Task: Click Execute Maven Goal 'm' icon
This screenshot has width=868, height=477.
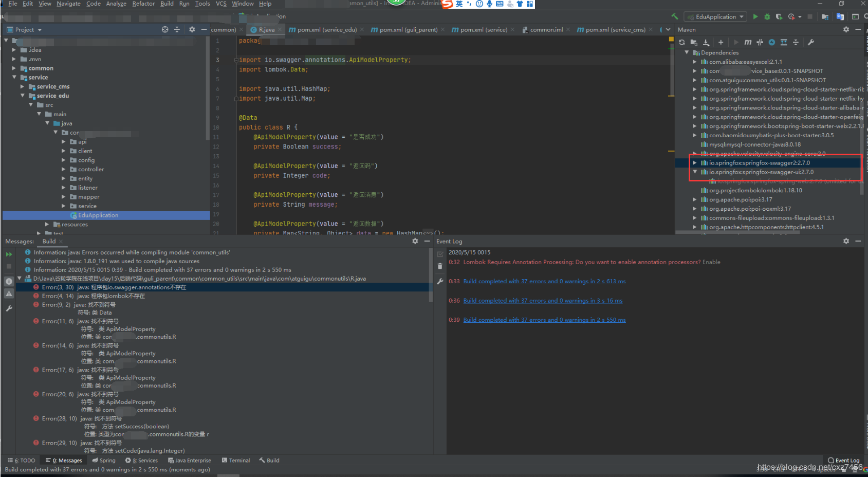Action: (748, 42)
